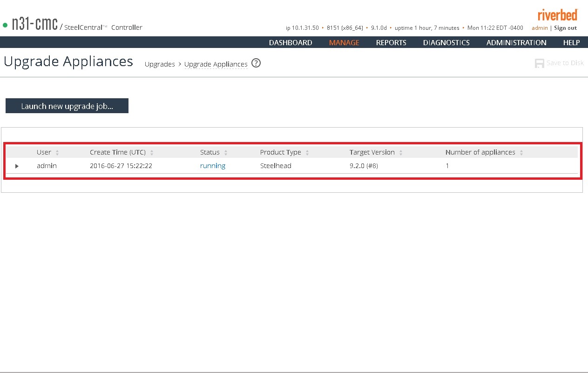Click the help question mark icon
588x373 pixels.
[256, 63]
